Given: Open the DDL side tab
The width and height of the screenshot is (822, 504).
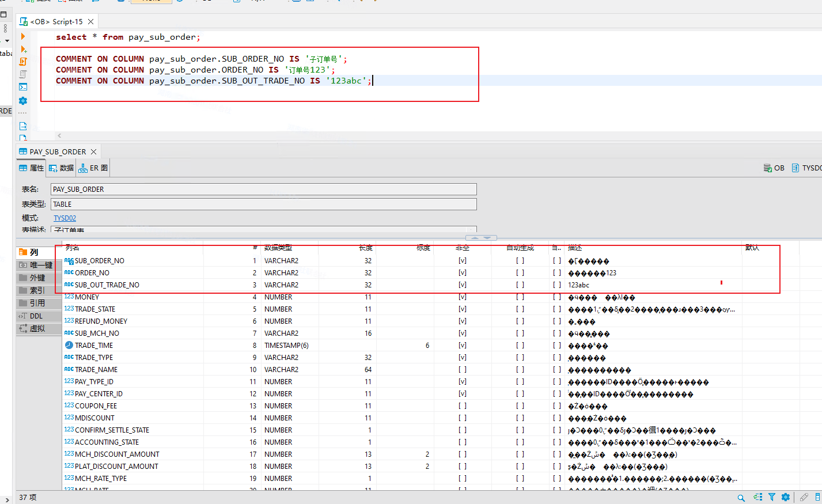Looking at the screenshot, I should tap(39, 316).
